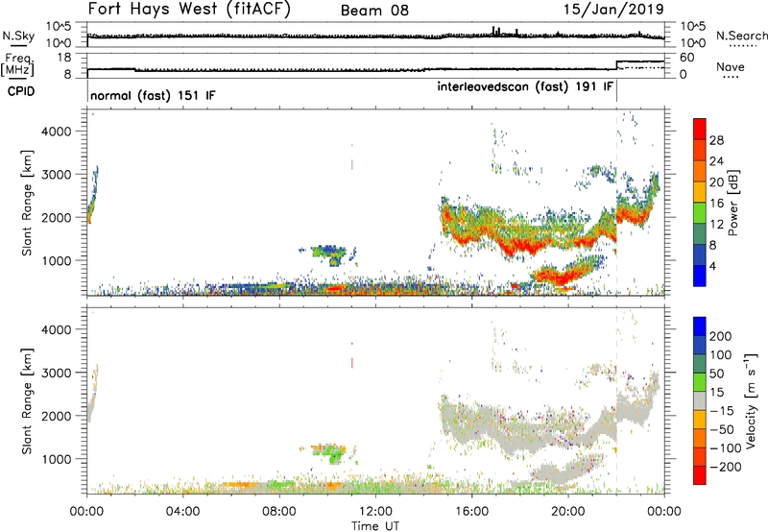Click the "60" tick on the Nave axis
This screenshot has height=532, width=768.
[687, 58]
